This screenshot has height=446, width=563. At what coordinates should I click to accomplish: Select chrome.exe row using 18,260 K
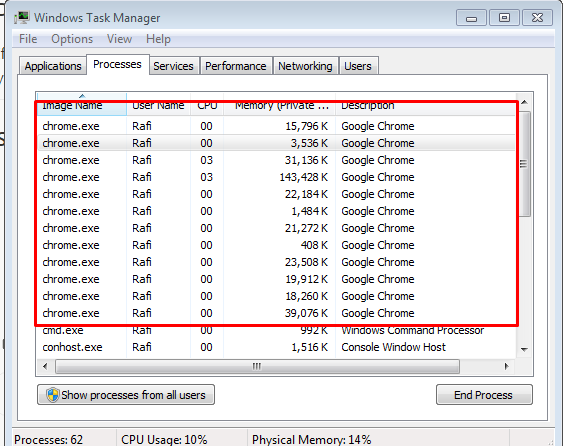point(276,296)
